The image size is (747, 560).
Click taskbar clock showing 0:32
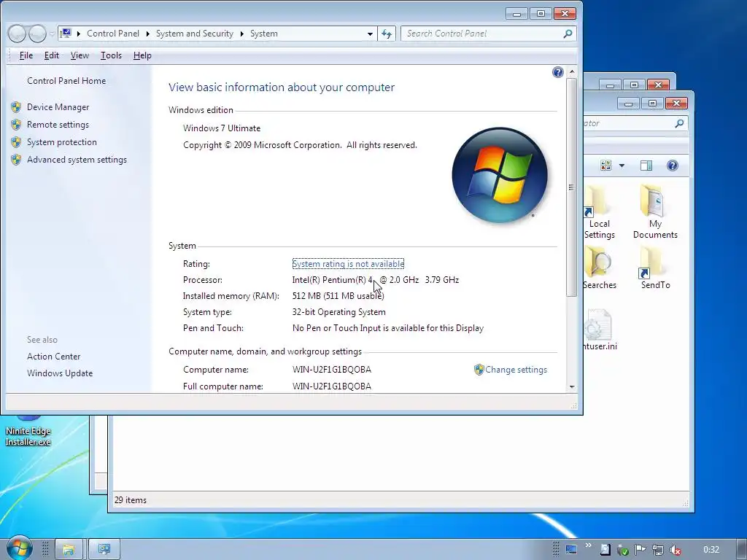(x=711, y=550)
